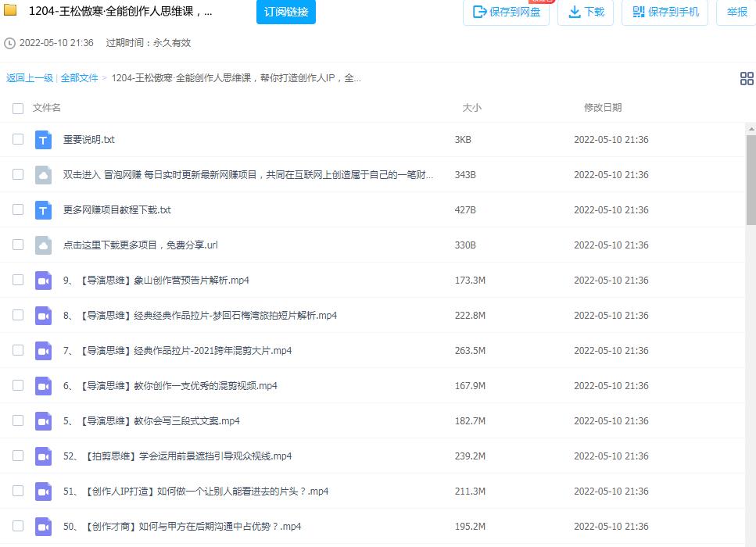
Task: Open 双击进入 冒泡网赚 shortcut file name
Action: pos(248,175)
